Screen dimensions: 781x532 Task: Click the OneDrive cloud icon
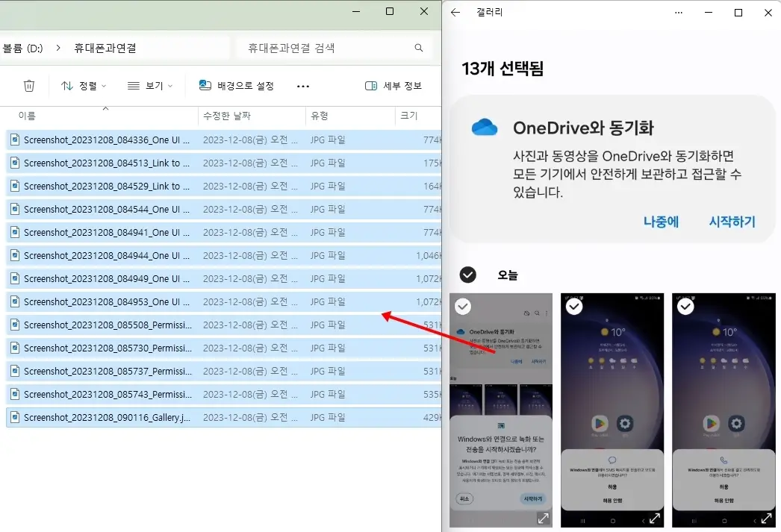[484, 127]
